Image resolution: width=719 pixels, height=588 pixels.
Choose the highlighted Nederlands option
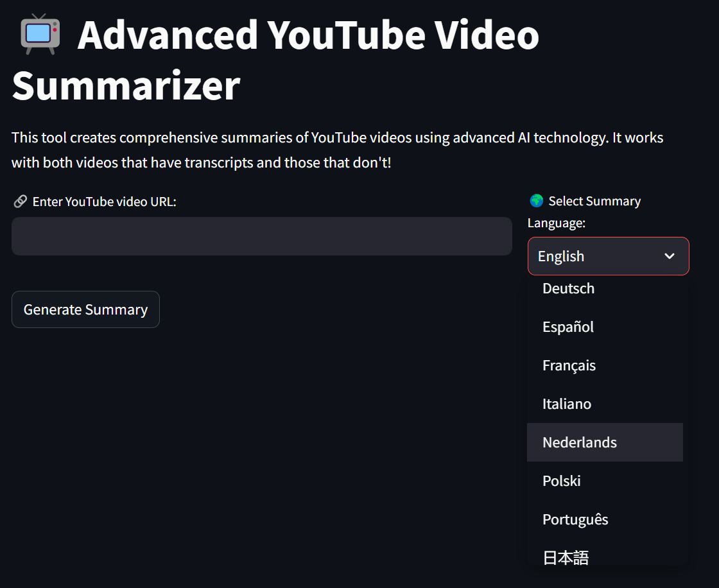pos(580,443)
